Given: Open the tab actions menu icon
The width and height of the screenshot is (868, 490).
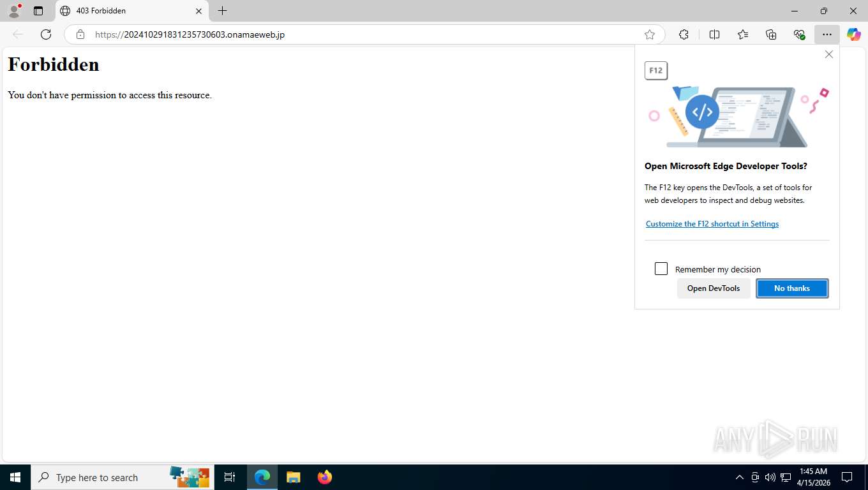Looking at the screenshot, I should point(38,11).
